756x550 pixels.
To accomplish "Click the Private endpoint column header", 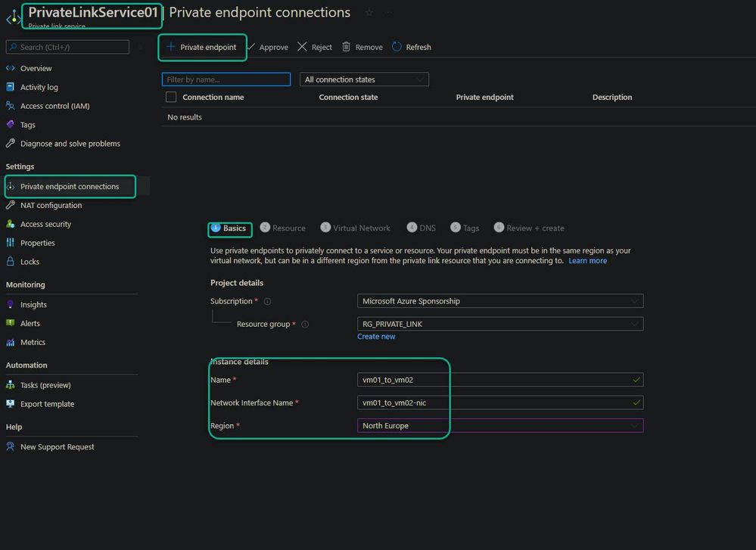I will pyautogui.click(x=484, y=97).
